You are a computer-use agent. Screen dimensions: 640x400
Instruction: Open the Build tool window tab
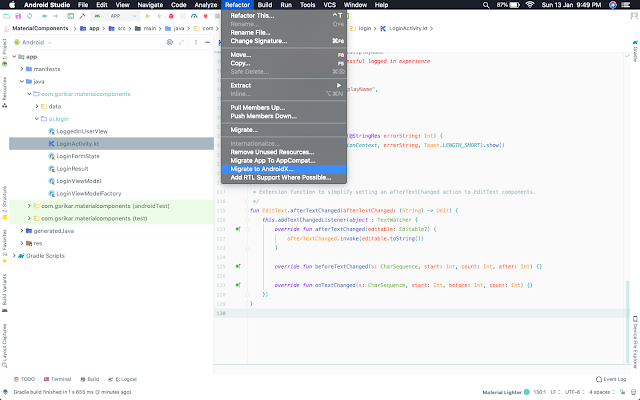click(90, 379)
